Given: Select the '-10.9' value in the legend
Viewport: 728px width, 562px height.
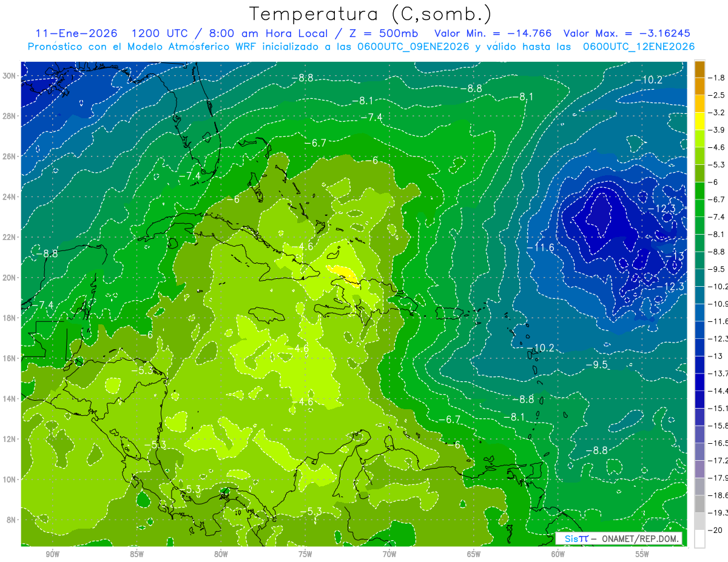Looking at the screenshot, I should pos(719,303).
